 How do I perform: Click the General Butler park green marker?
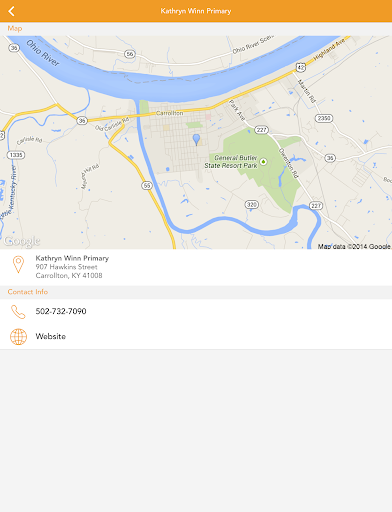263,162
